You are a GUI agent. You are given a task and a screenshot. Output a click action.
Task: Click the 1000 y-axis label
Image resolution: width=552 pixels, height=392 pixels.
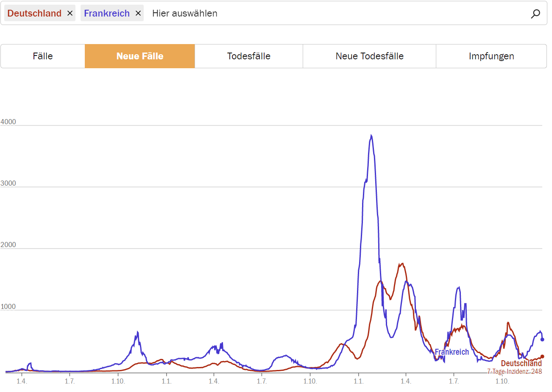[8, 307]
